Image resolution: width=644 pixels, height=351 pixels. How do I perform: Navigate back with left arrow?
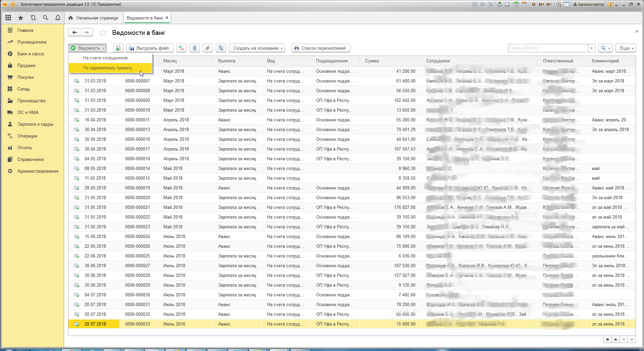pos(75,33)
